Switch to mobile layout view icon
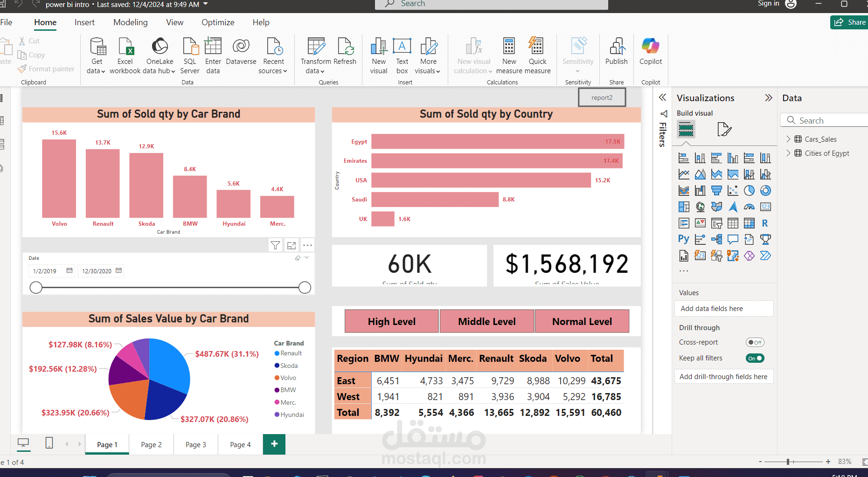Image resolution: width=868 pixels, height=477 pixels. tap(49, 443)
